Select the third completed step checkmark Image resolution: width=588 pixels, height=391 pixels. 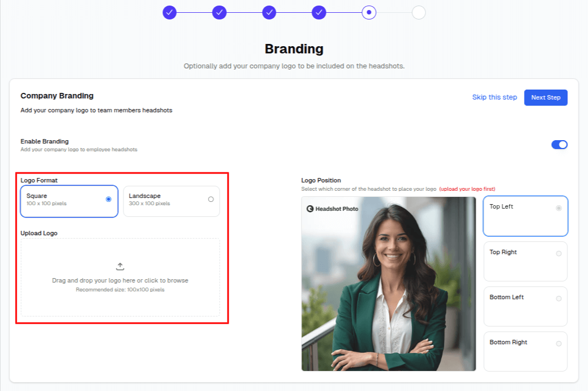point(269,12)
